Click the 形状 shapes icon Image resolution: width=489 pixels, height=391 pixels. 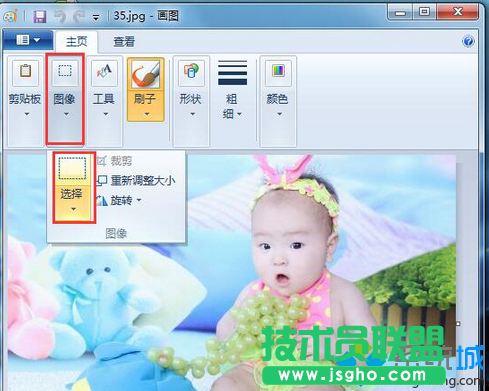[191, 71]
